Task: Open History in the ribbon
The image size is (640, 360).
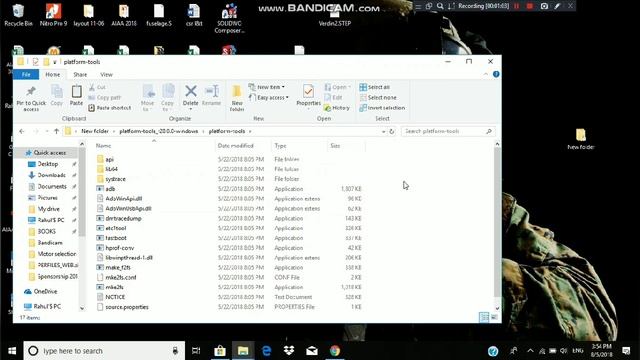Action: click(x=337, y=108)
